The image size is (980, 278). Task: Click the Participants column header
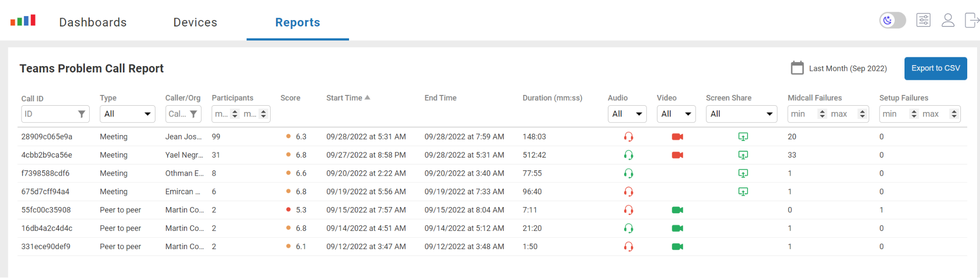(232, 98)
